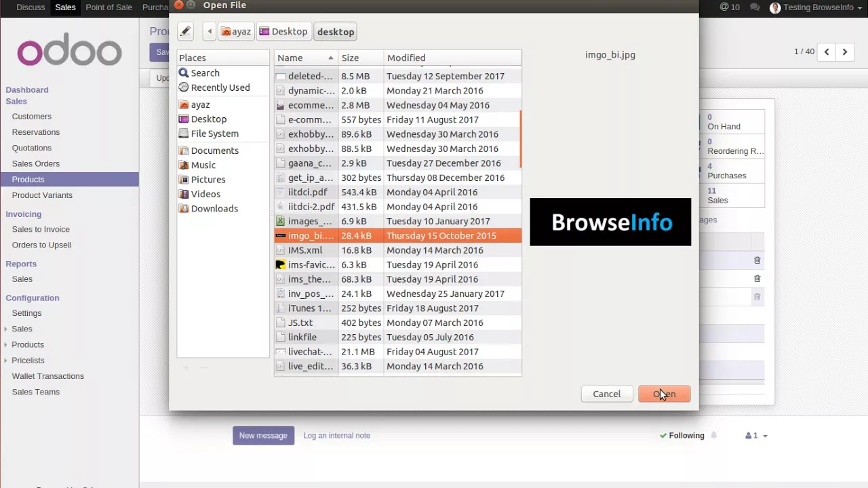Open followers count dropdown

coord(756,436)
